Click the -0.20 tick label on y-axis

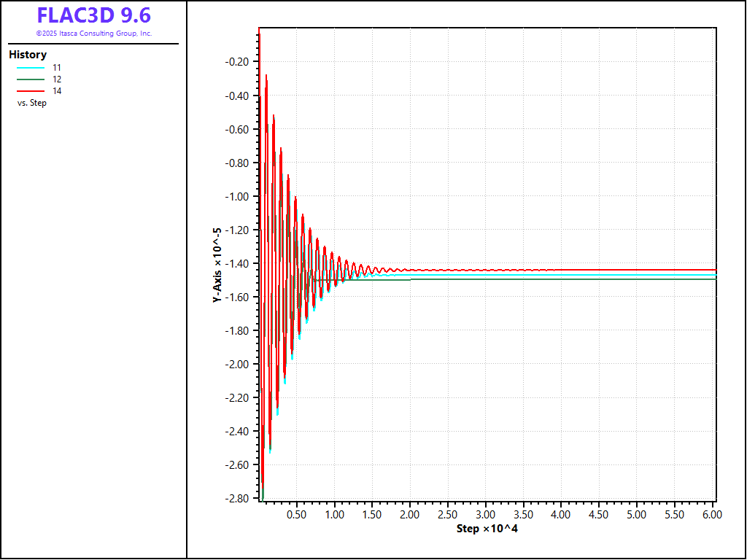(238, 62)
